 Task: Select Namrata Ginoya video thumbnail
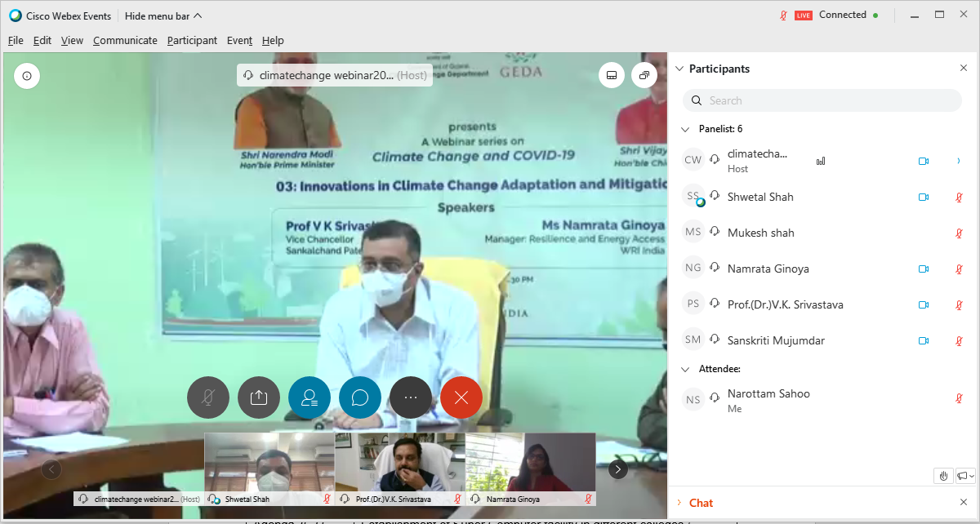(530, 469)
